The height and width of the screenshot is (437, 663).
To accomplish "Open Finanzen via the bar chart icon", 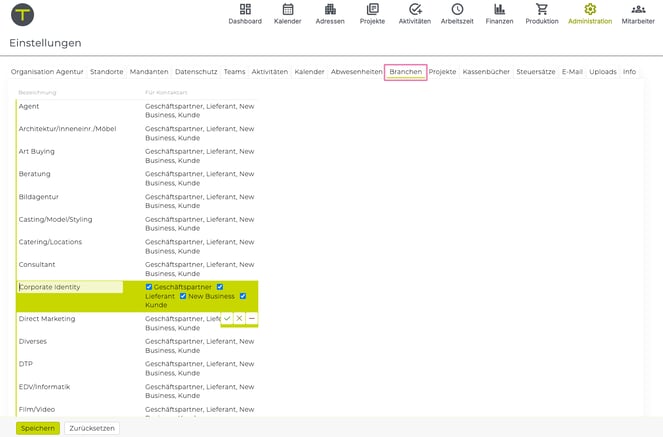I will pos(499,9).
